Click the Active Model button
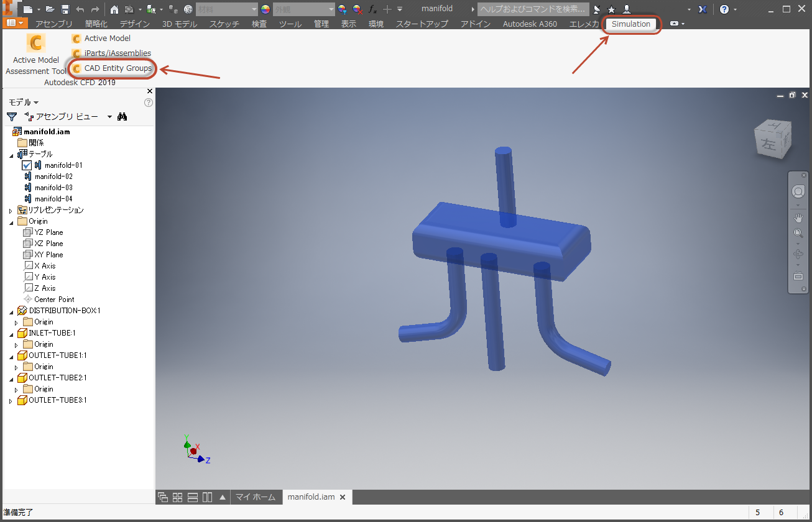Screen dimensions: 812x522 click(x=101, y=39)
